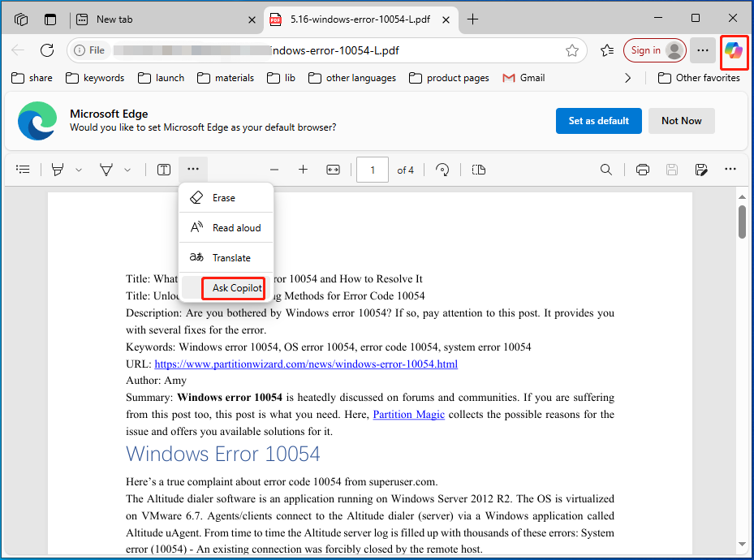Show more favorites bar items chevron
This screenshot has height=560, width=754.
[x=627, y=78]
